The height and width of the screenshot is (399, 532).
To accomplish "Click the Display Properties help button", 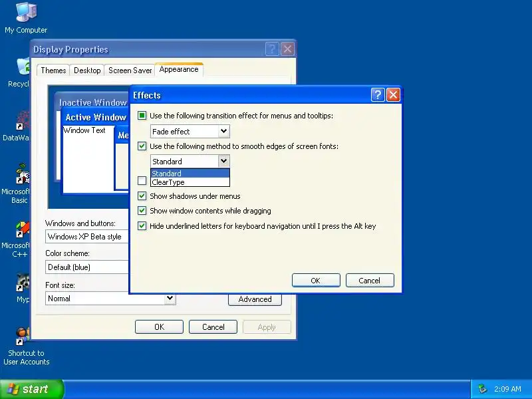I will pos(272,49).
